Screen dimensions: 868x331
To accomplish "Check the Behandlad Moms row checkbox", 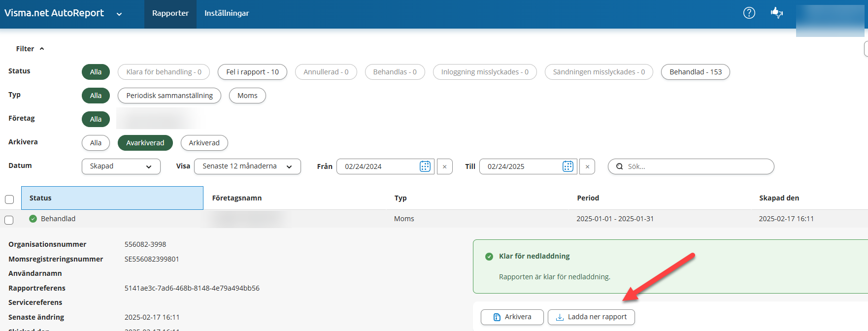I will 9,220.
